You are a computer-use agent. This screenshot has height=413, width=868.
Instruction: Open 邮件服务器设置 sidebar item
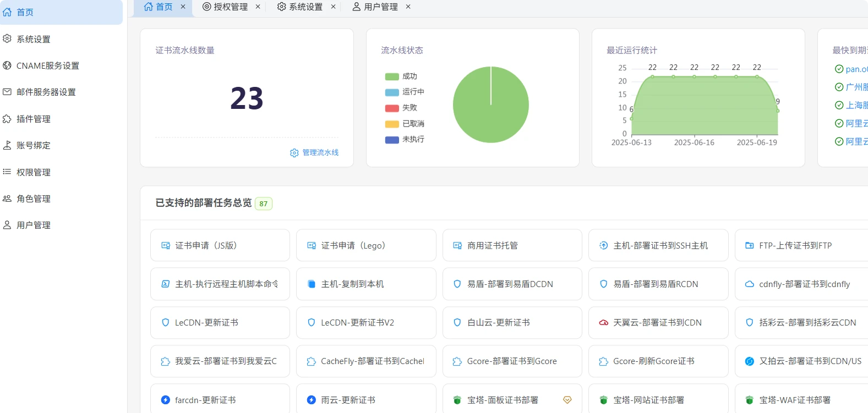coord(61,92)
